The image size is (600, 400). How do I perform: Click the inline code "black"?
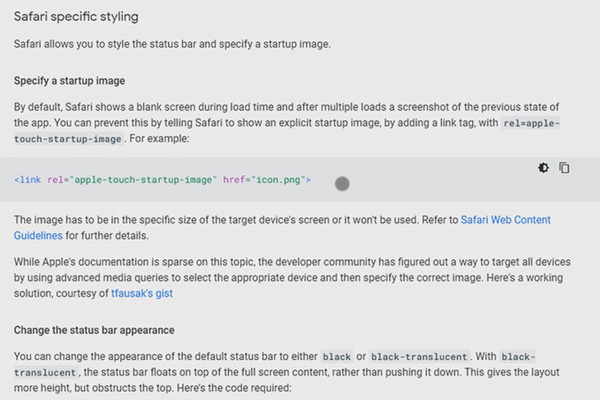click(x=337, y=357)
